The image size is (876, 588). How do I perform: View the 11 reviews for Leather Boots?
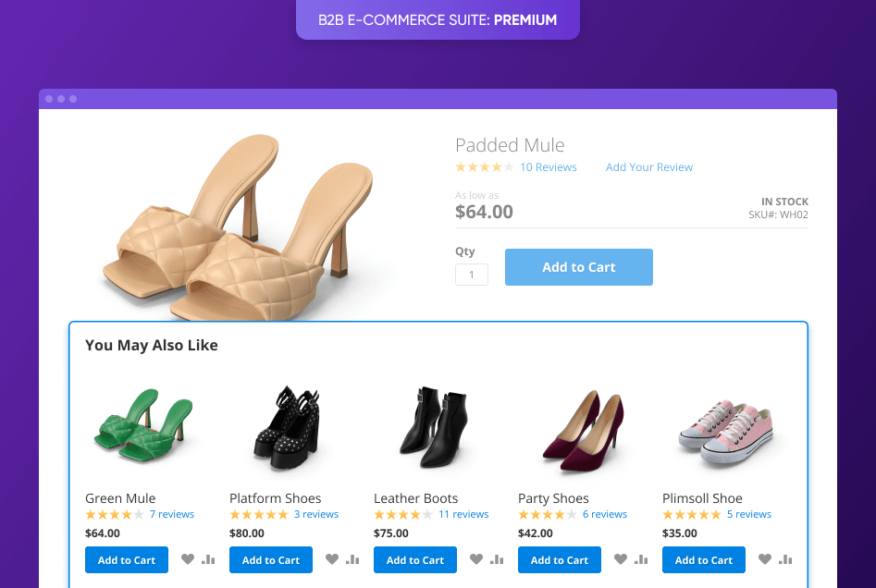pos(463,514)
